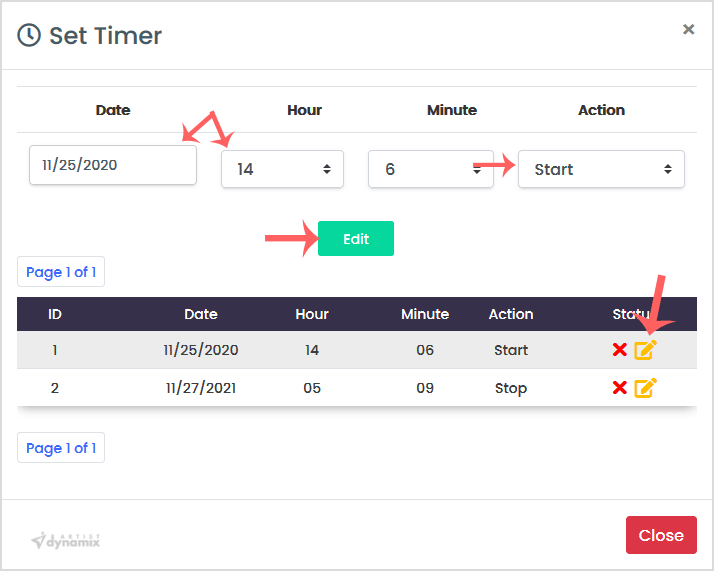
Task: Click the Date column header in table
Action: (x=201, y=314)
